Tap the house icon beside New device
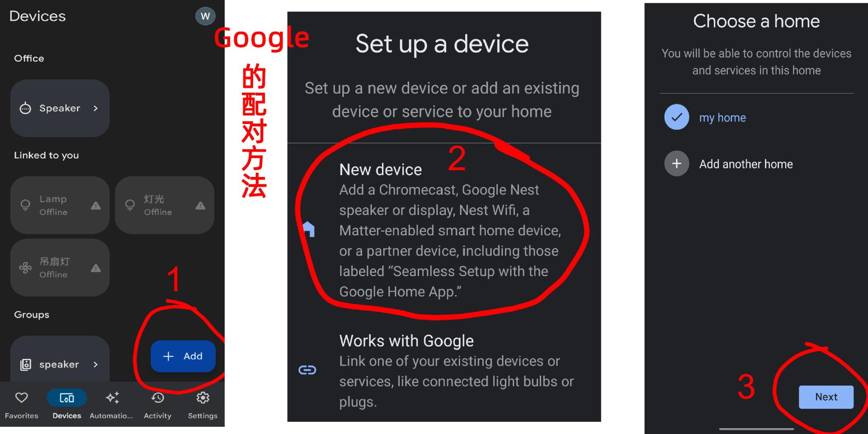The height and width of the screenshot is (434, 868). (x=308, y=229)
